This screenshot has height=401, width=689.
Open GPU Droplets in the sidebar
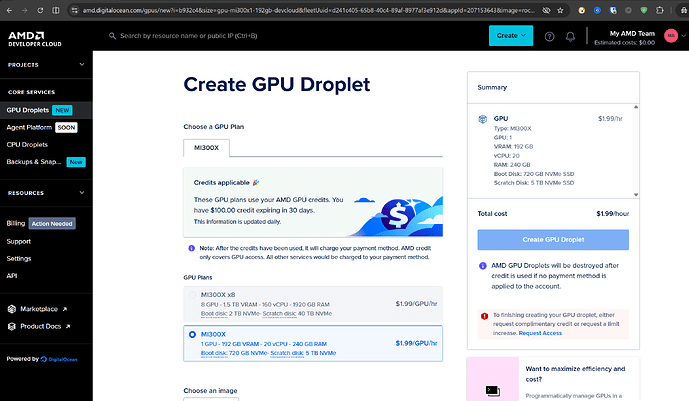pyautogui.click(x=27, y=110)
